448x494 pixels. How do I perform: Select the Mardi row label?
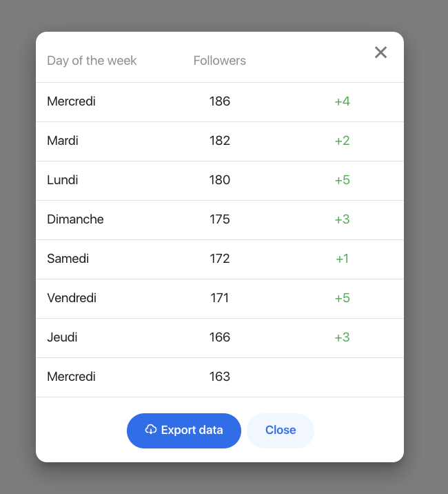pos(63,141)
